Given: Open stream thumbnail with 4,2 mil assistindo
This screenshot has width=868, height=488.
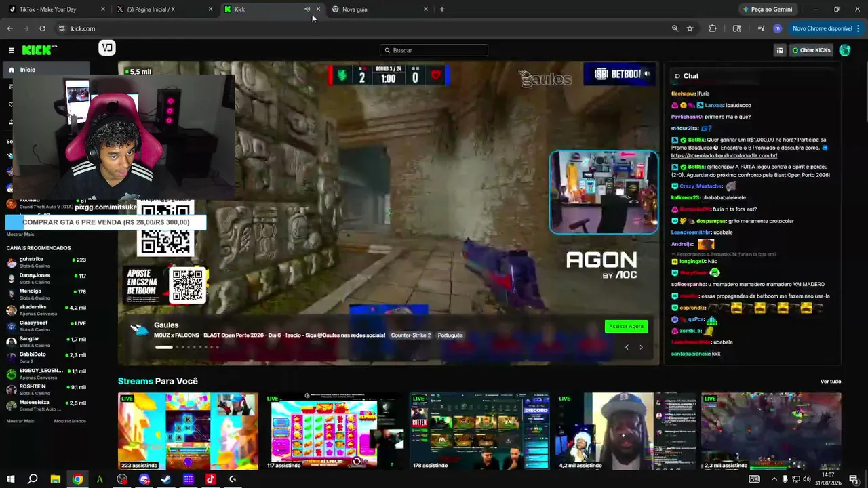Looking at the screenshot, I should point(625,432).
